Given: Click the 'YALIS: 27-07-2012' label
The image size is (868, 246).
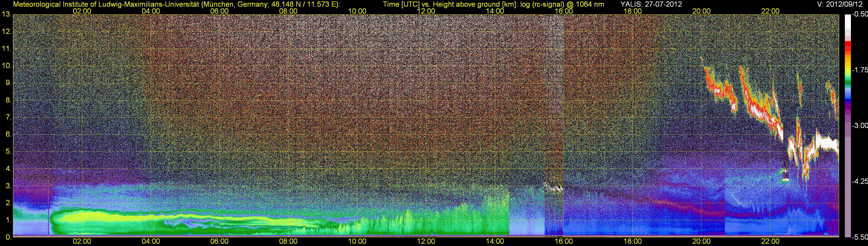Looking at the screenshot, I should click(x=651, y=4).
